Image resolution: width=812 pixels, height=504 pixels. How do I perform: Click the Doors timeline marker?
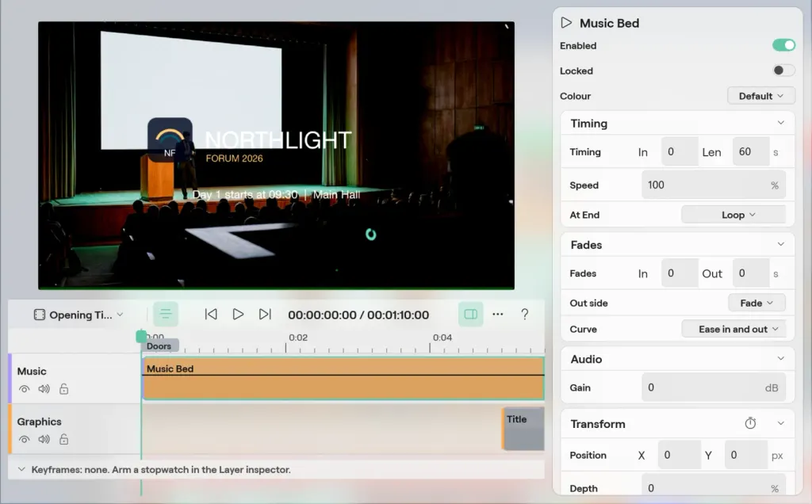[159, 346]
